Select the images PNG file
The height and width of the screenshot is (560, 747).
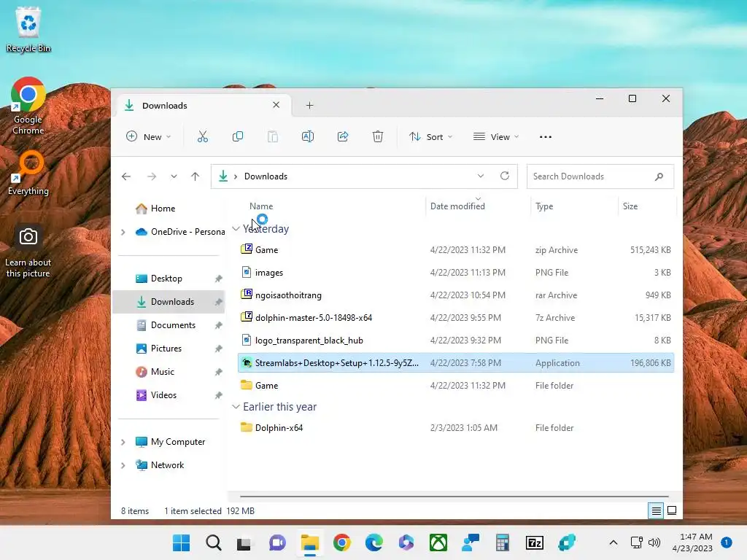point(456,273)
